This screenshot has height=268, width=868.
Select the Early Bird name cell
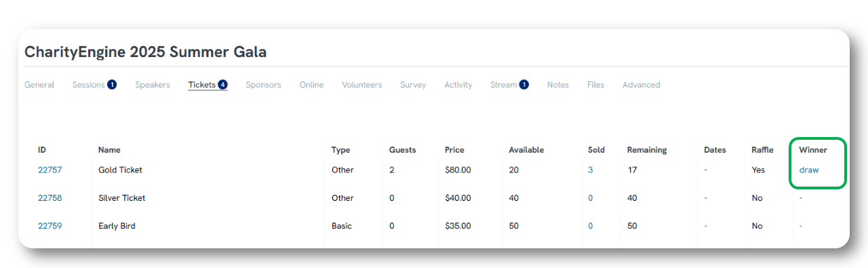tap(117, 226)
